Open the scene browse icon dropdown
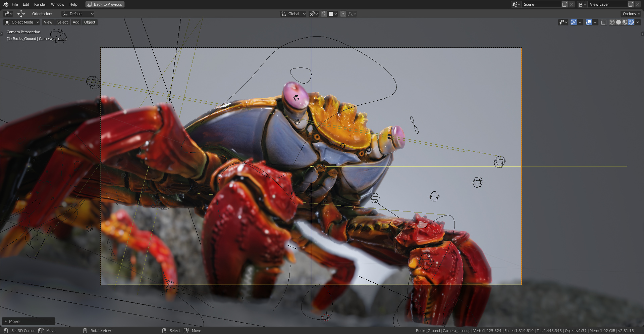Image resolution: width=644 pixels, height=334 pixels. pos(516,4)
